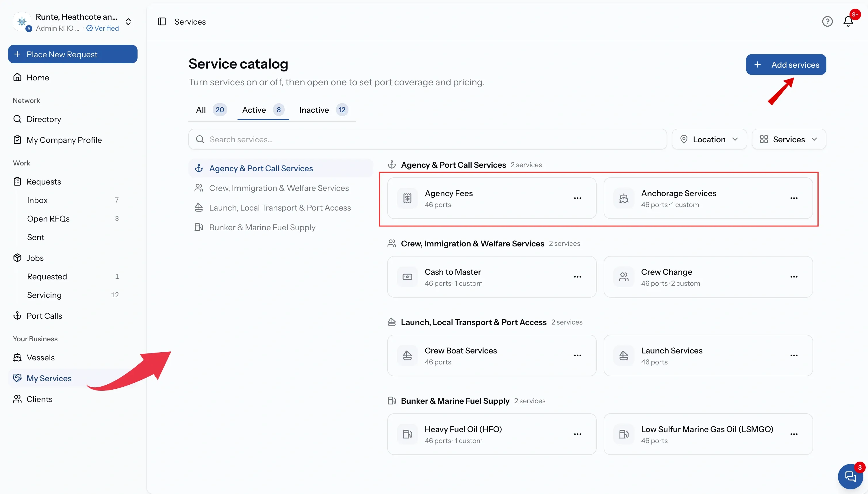Select Bunker & Marine Fuel Supply category
868x494 pixels.
[281, 227]
